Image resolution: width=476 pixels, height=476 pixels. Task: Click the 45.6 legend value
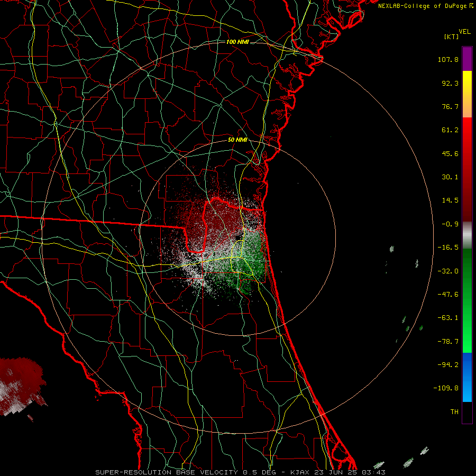[x=450, y=153]
